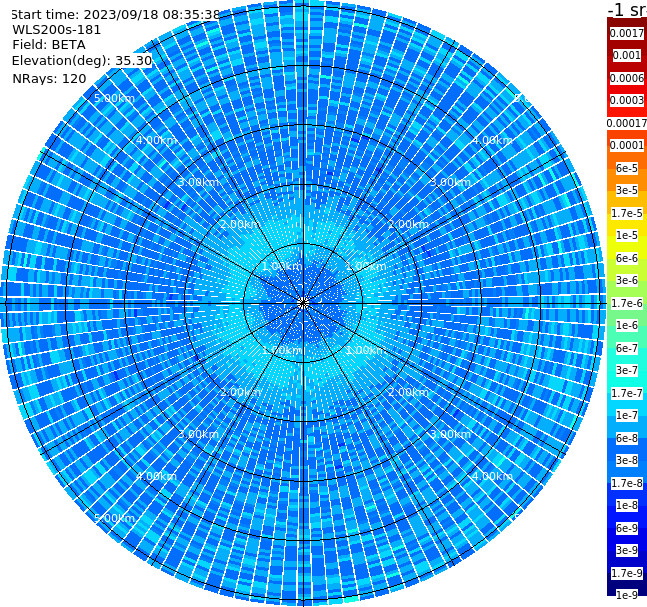Click the lower-right 2.00km range label
Viewport: 647px width, 607px height.
click(408, 392)
